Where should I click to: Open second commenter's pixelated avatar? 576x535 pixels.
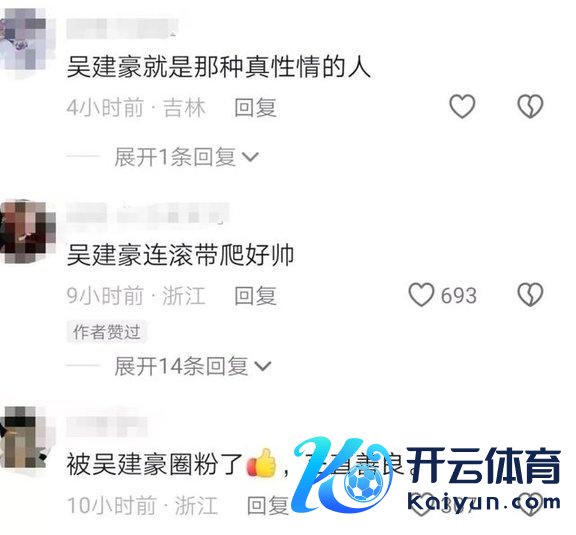pyautogui.click(x=28, y=231)
